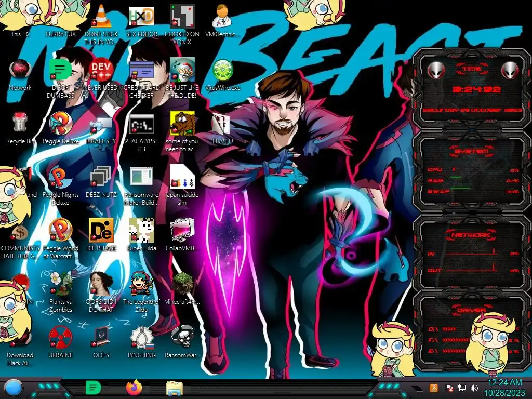This screenshot has height=399, width=532.
Task: Launch the FLASH ! shortcut
Action: 222,128
